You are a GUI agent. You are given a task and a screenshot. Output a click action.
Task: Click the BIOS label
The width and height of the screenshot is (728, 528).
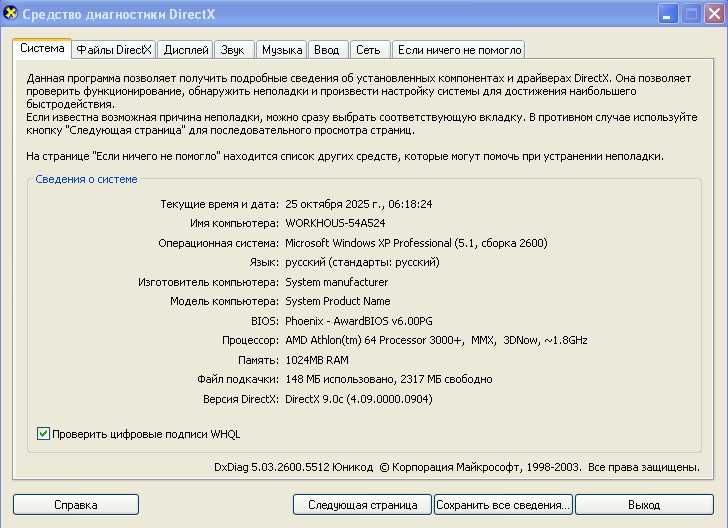265,321
